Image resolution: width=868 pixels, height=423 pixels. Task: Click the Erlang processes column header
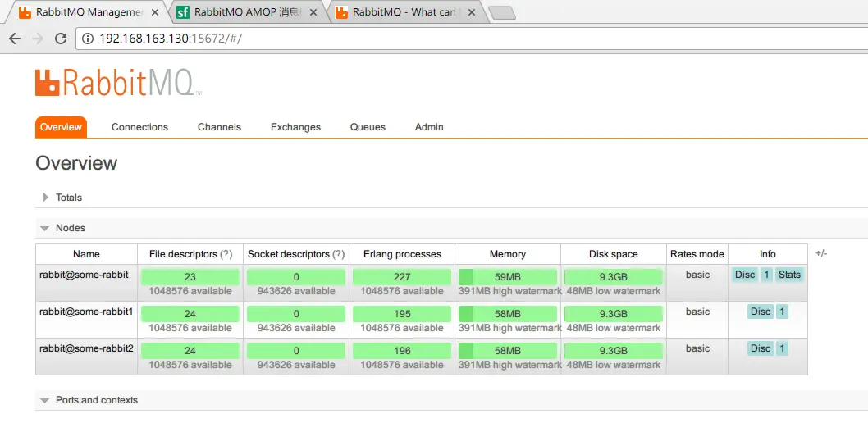[x=402, y=254]
